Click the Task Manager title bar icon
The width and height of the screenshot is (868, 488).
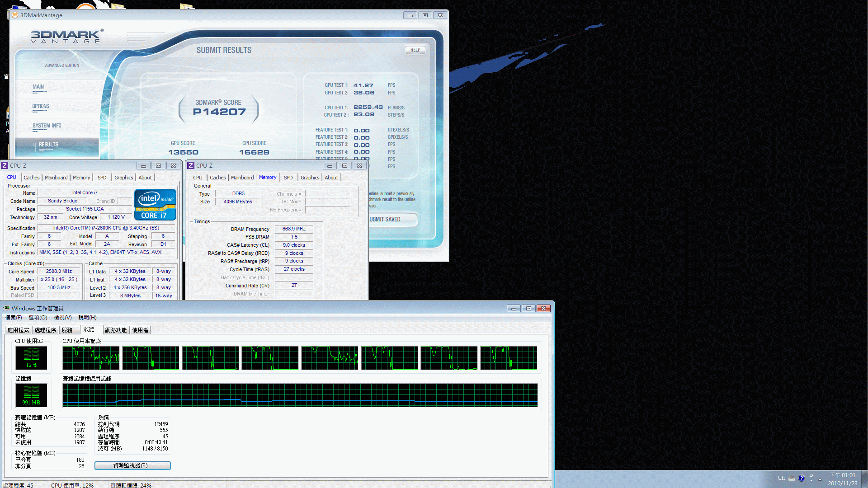[6, 308]
